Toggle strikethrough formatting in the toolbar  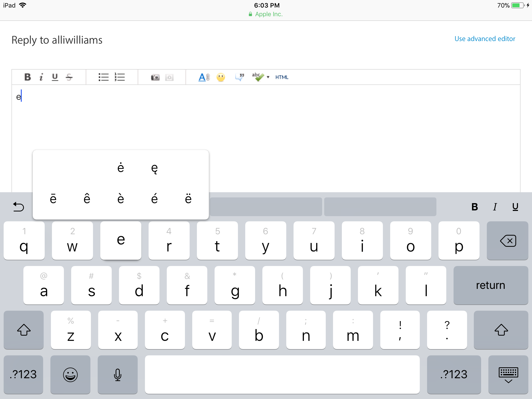(69, 77)
